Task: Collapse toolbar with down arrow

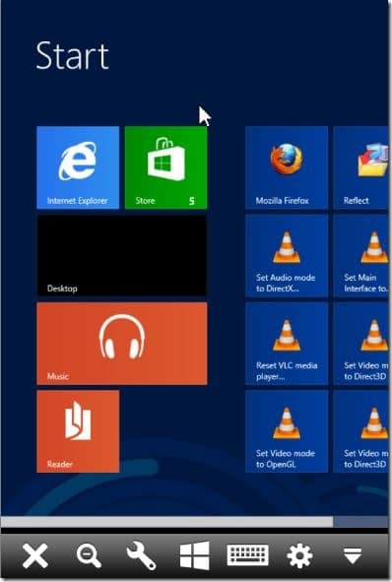Action: coord(353,555)
